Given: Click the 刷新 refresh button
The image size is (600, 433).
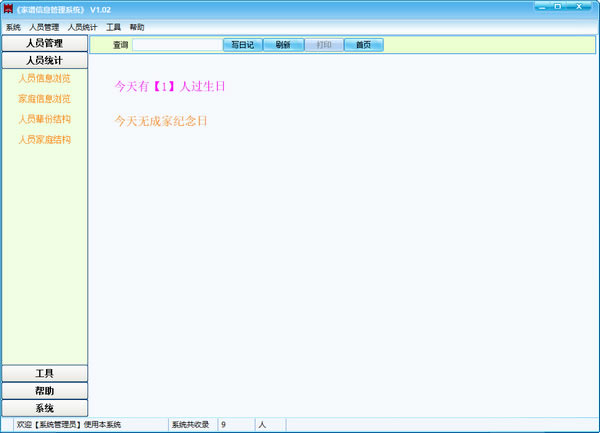Looking at the screenshot, I should (283, 45).
